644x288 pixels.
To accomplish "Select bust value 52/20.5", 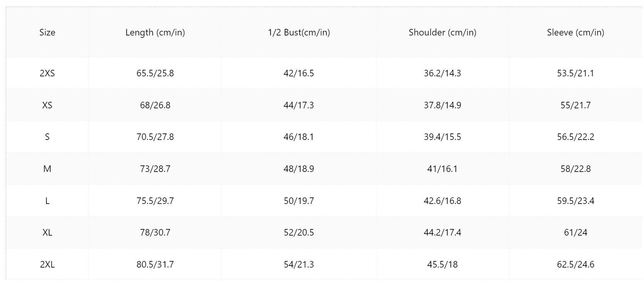I will [299, 232].
